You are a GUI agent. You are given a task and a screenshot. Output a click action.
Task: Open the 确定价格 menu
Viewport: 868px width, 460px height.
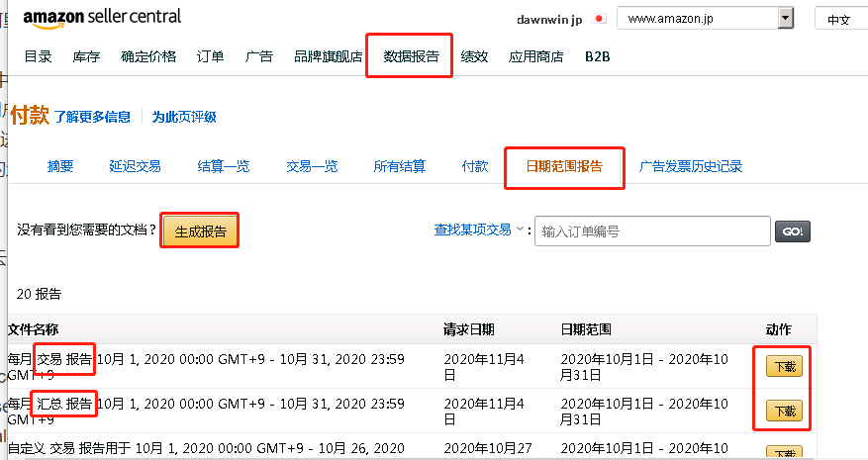point(148,56)
